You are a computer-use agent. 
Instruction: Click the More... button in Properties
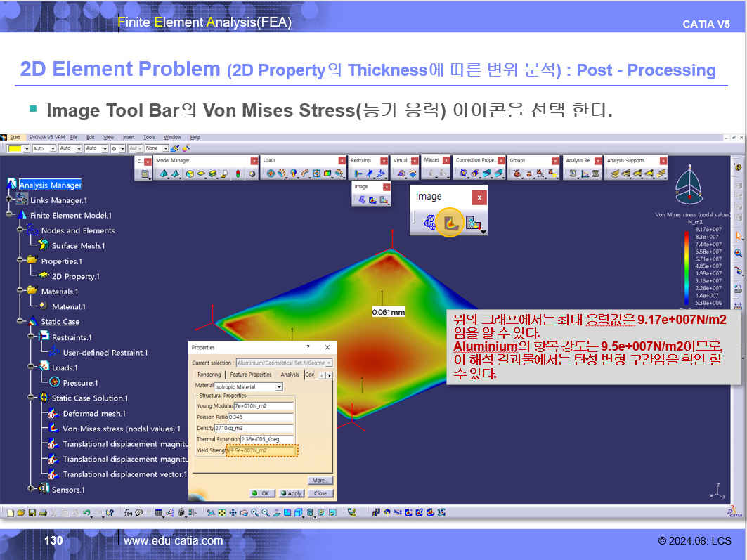click(x=320, y=481)
